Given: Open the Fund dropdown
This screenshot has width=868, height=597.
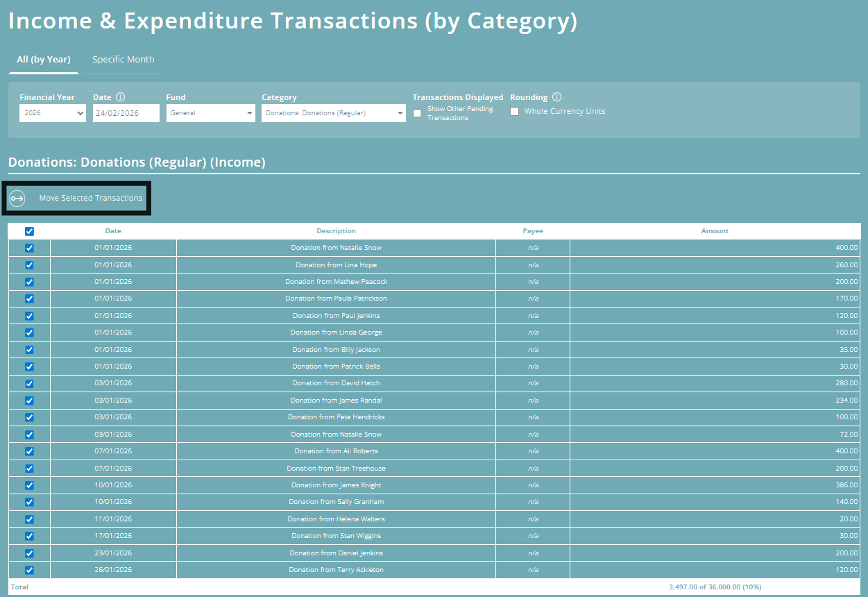Looking at the screenshot, I should click(x=210, y=112).
